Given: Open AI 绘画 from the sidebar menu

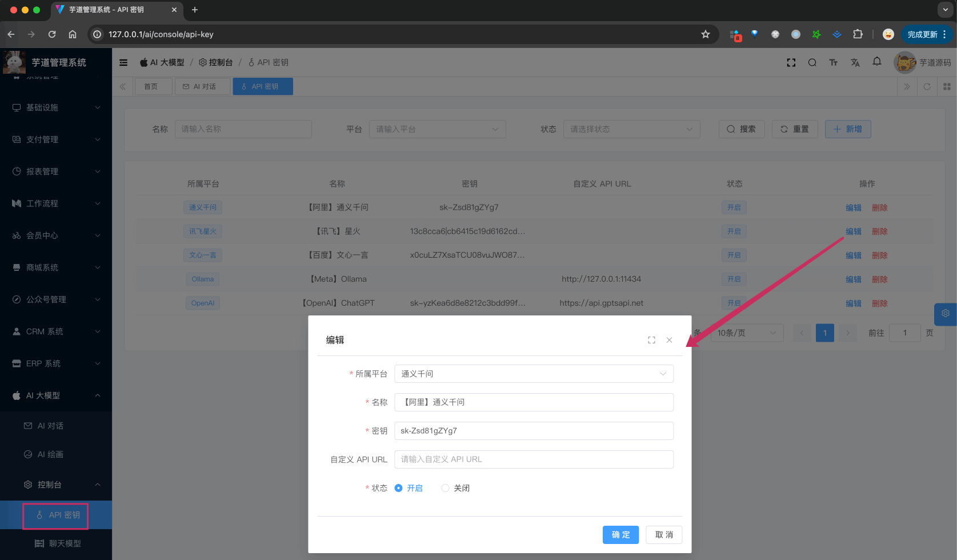Looking at the screenshot, I should (50, 454).
